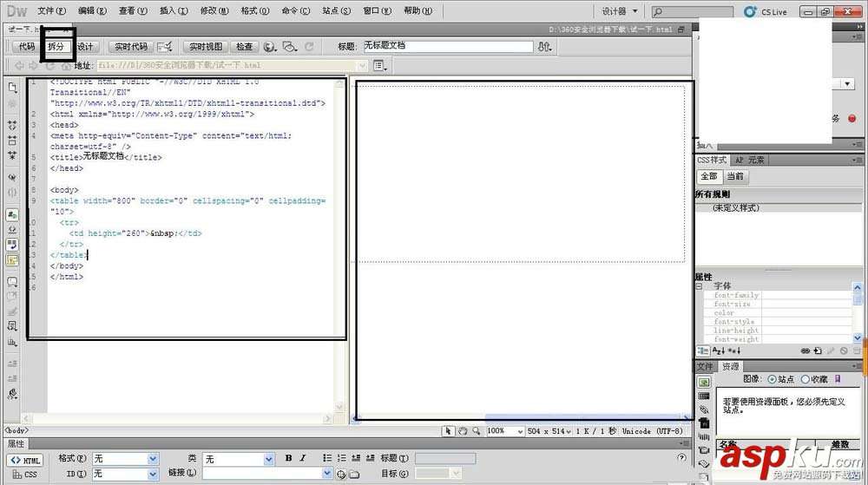The height and width of the screenshot is (485, 868).
Task: Open 设计器 workspace switcher dropdown
Action: [620, 11]
